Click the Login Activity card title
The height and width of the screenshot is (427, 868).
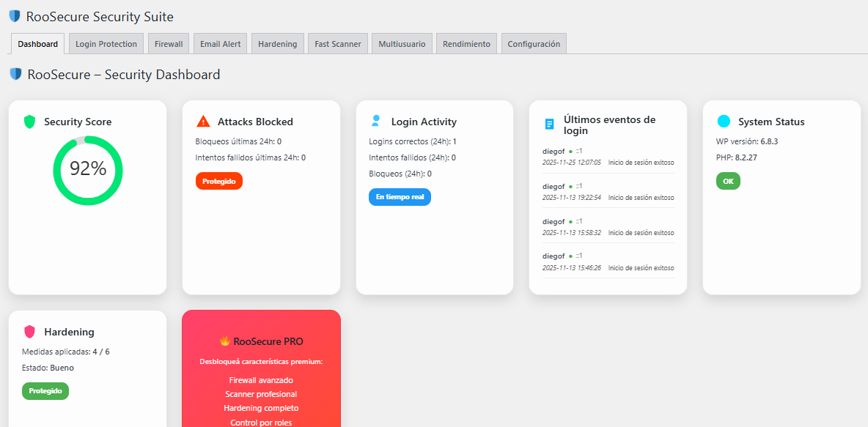pyautogui.click(x=424, y=122)
